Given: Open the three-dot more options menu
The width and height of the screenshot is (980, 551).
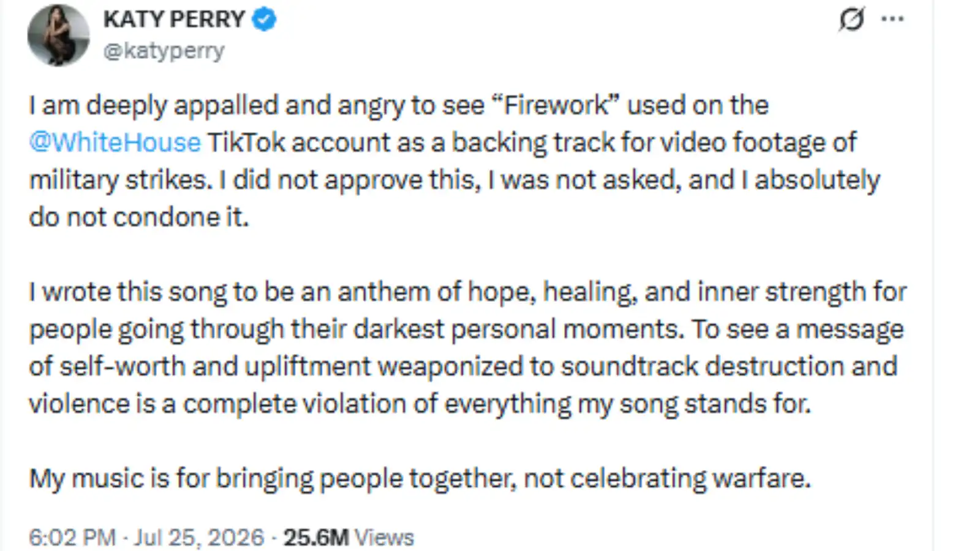Looking at the screenshot, I should tap(892, 19).
